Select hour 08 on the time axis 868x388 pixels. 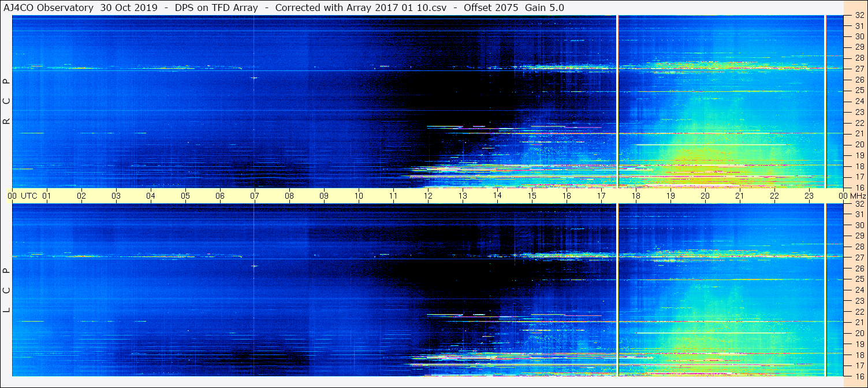click(289, 196)
